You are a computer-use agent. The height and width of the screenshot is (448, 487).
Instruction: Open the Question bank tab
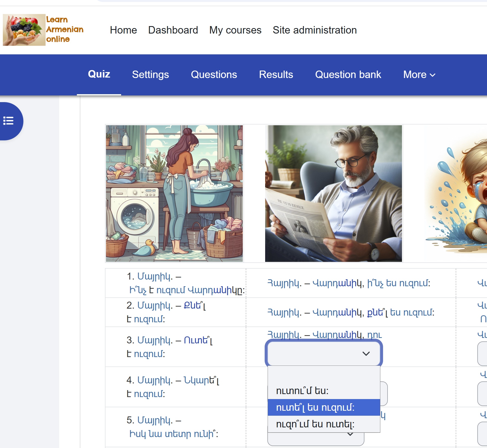pos(348,75)
